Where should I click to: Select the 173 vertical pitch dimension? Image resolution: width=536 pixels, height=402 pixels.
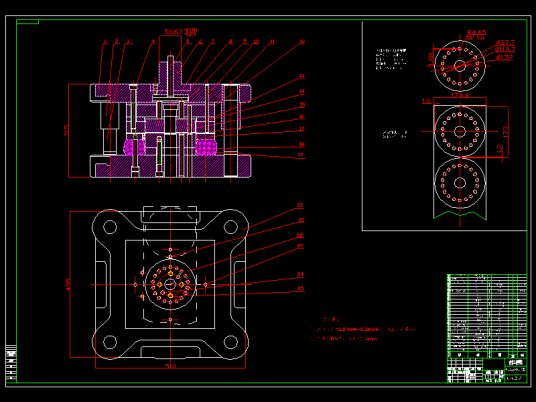tap(506, 132)
